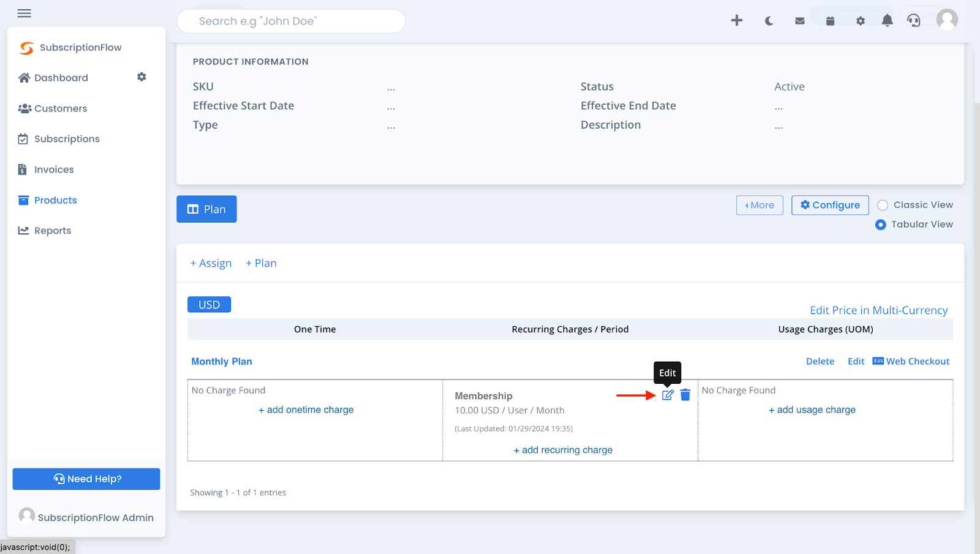This screenshot has width=980, height=554.
Task: Click the Membership charge name
Action: pyautogui.click(x=483, y=396)
